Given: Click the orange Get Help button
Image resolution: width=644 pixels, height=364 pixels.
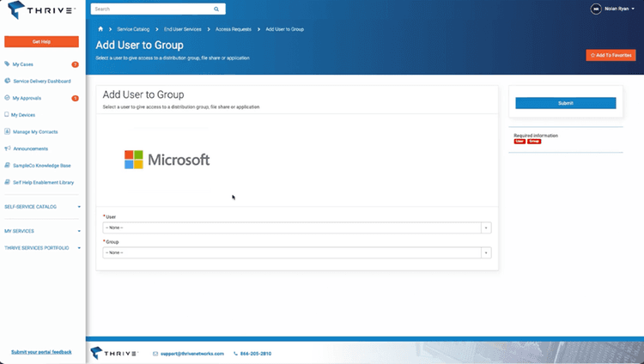Looking at the screenshot, I should [x=41, y=41].
